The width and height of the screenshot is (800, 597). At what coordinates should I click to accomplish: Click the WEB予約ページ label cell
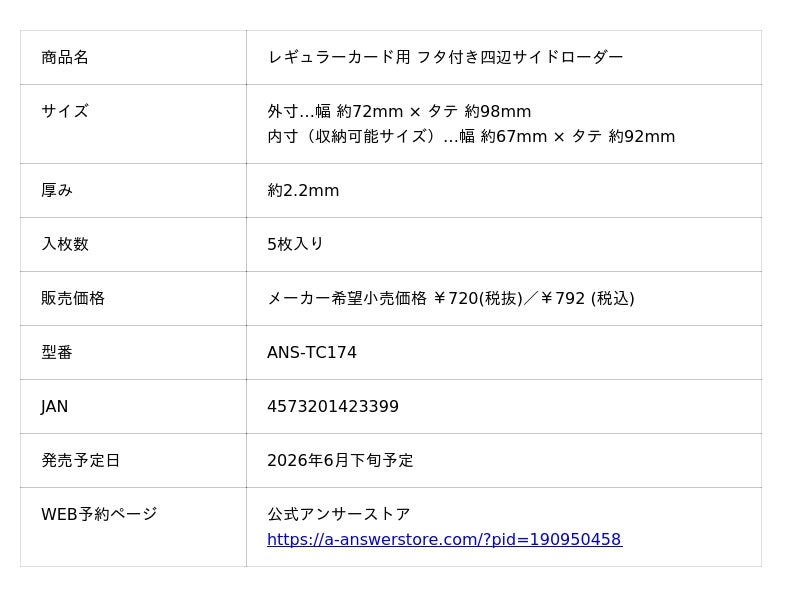pos(99,514)
